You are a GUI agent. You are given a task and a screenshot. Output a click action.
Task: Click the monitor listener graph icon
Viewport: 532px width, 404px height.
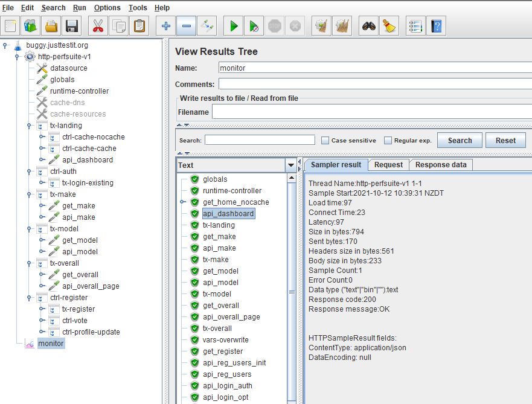30,344
